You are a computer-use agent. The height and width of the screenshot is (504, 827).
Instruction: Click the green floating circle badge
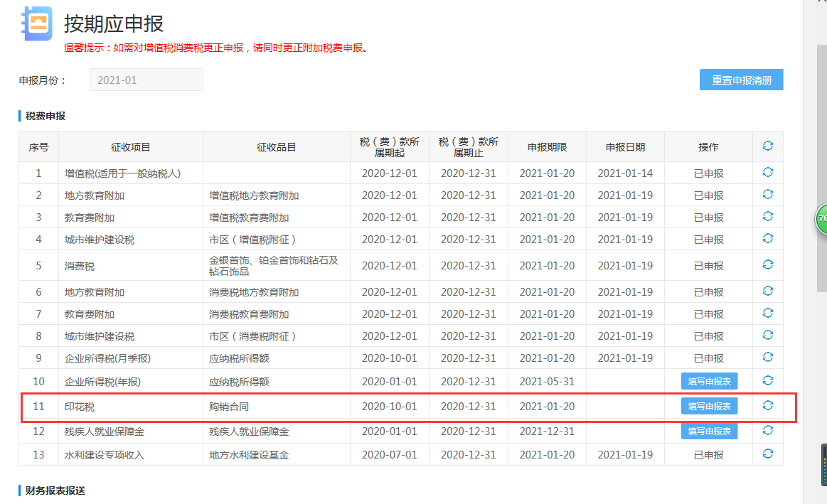821,219
